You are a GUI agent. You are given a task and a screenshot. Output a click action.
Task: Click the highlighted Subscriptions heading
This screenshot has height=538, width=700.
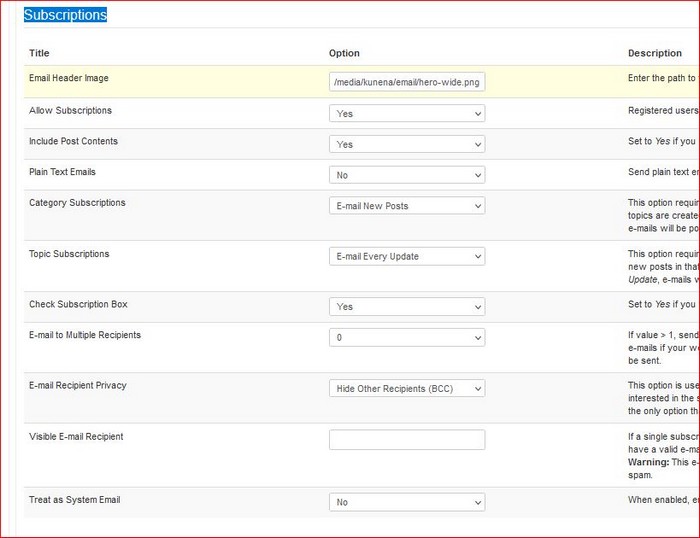(65, 15)
